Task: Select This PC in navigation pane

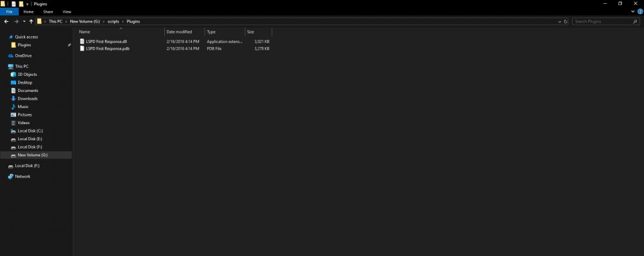Action: click(x=22, y=66)
